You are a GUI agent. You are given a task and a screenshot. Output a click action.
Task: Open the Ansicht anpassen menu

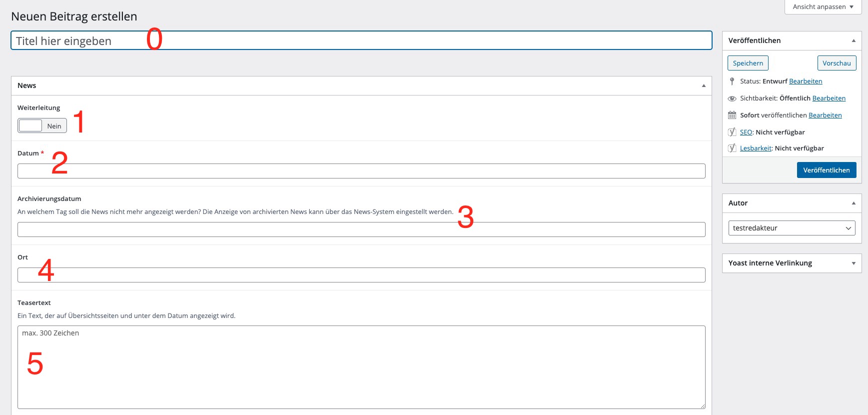click(823, 7)
